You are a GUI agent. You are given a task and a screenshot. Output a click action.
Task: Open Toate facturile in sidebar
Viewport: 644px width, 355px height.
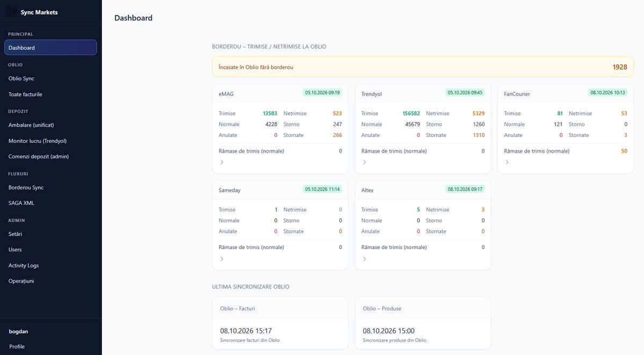click(50, 94)
